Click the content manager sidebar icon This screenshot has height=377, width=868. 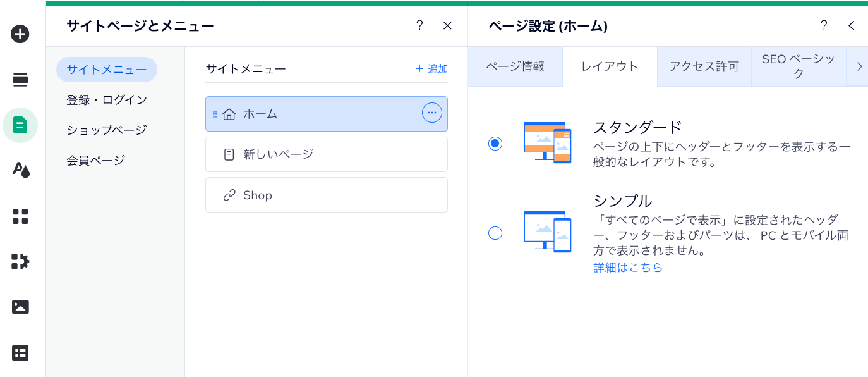tap(20, 352)
